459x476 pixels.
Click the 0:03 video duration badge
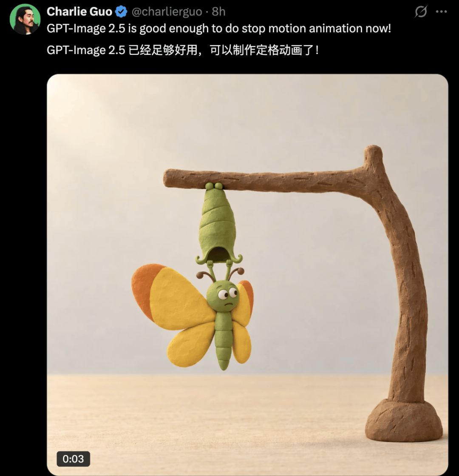pos(73,459)
